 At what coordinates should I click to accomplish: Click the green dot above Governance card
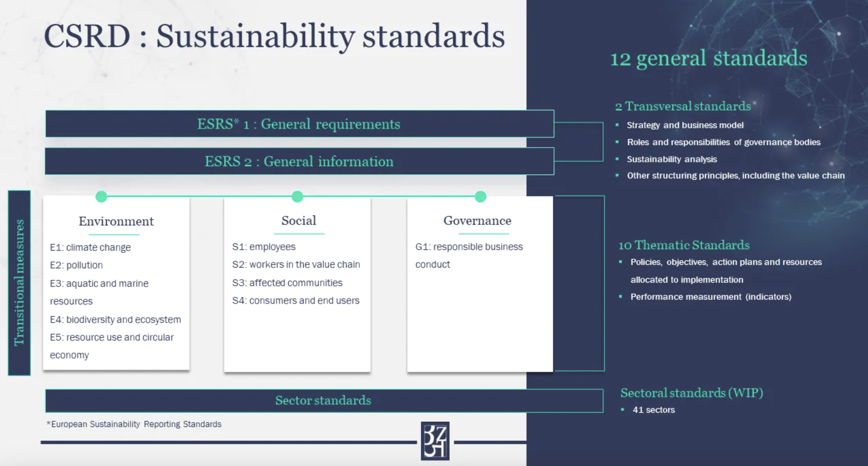pos(480,196)
